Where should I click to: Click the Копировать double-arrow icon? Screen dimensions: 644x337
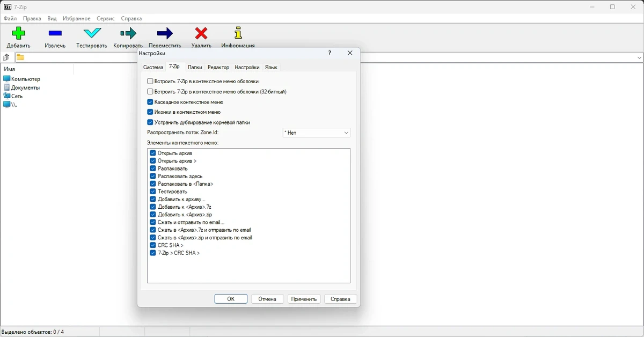(x=128, y=33)
